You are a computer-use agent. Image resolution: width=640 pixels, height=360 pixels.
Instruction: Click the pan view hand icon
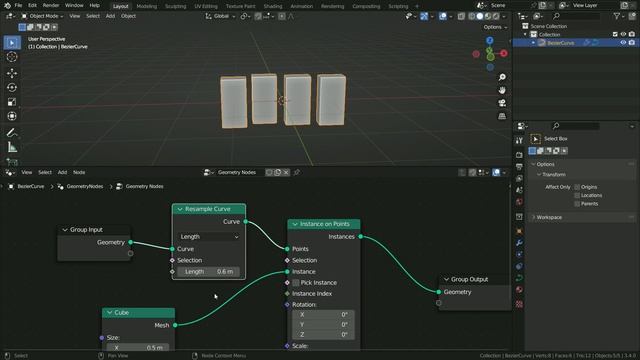(502, 90)
